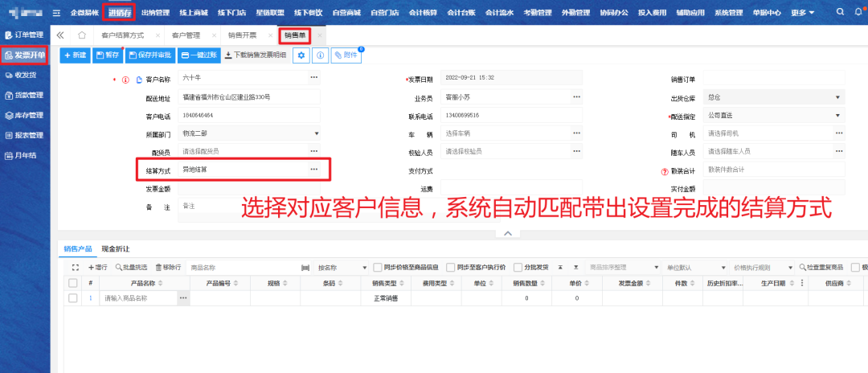
Task: Click 新建 button
Action: click(76, 55)
